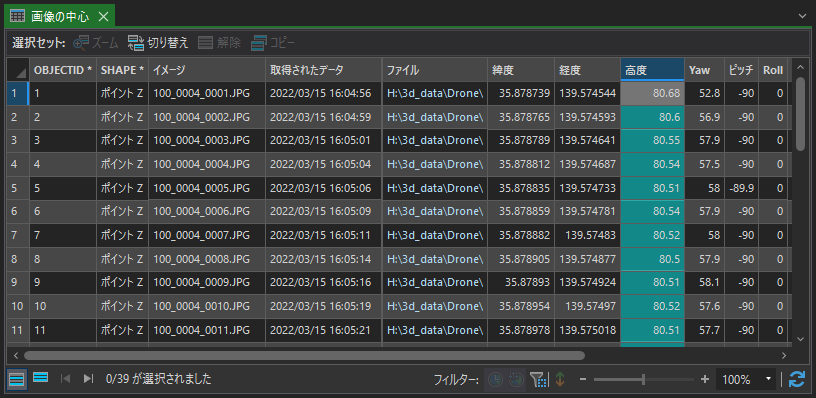This screenshot has height=398, width=816.
Task: Click the horizontal scrollbar left arrow
Action: pyautogui.click(x=16, y=355)
